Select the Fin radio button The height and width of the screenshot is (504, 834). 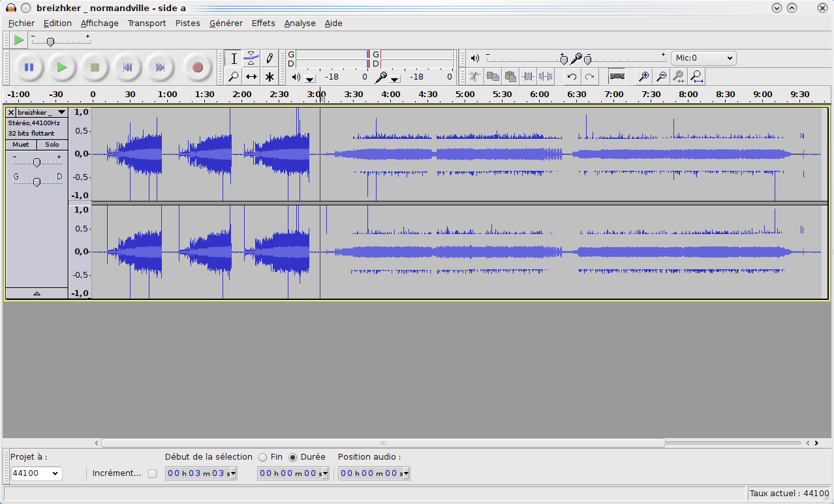click(263, 457)
